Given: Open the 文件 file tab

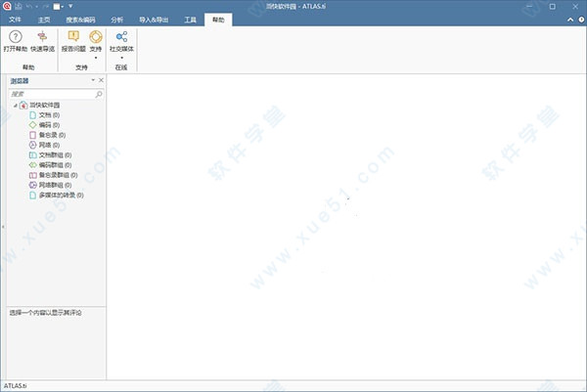Looking at the screenshot, I should [x=15, y=19].
